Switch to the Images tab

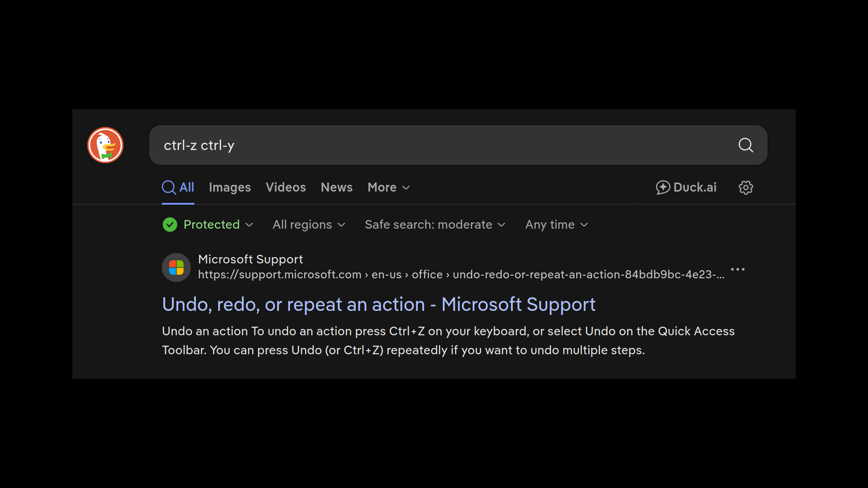tap(230, 188)
